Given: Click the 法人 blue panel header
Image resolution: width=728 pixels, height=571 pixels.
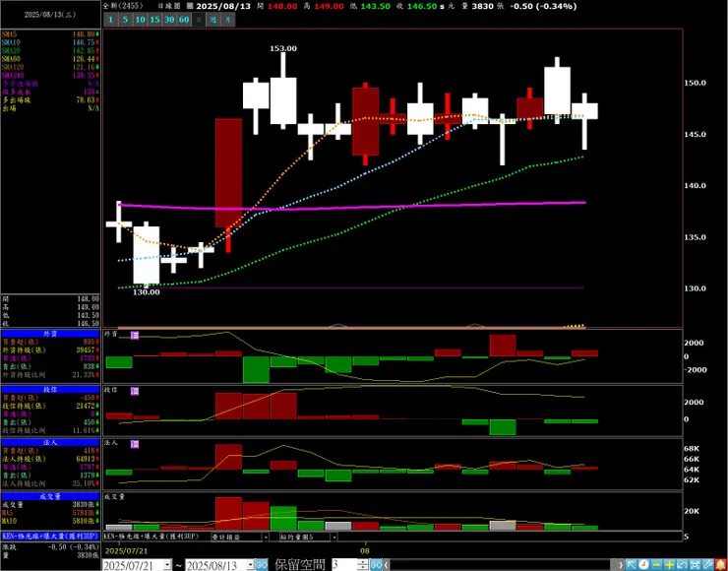Looking at the screenshot, I should point(50,443).
